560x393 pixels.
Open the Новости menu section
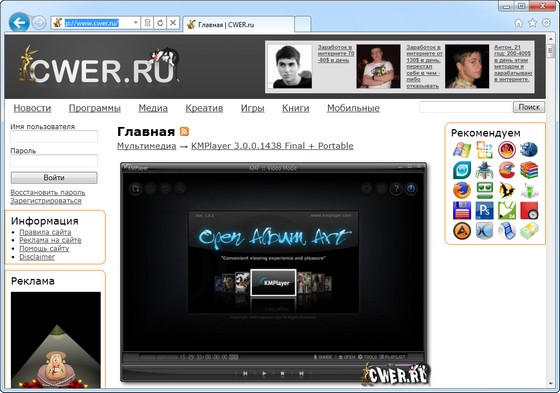(x=32, y=108)
